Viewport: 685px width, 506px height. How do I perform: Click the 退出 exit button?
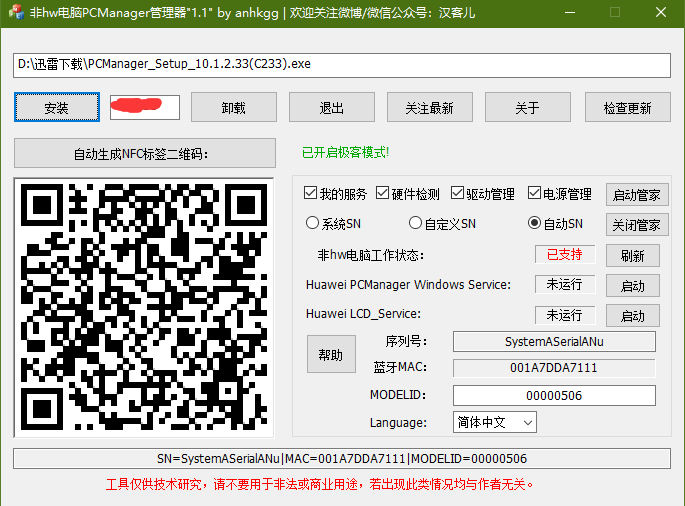[x=332, y=107]
